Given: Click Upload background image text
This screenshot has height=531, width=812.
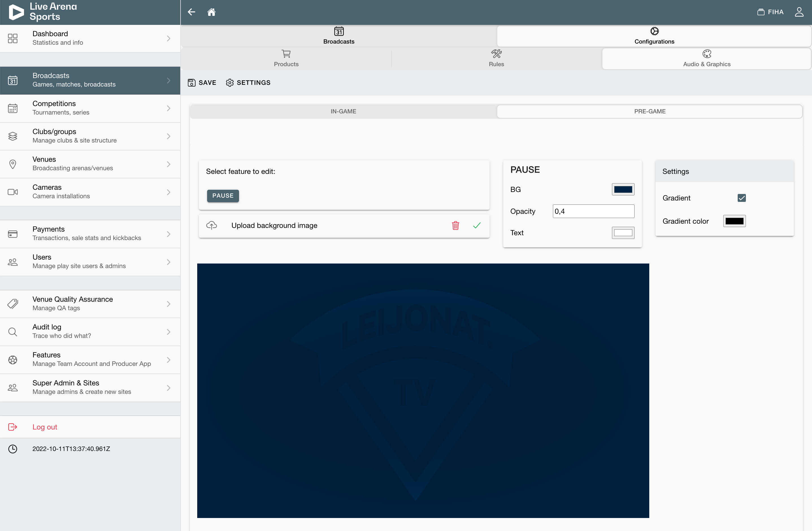Looking at the screenshot, I should click(274, 225).
